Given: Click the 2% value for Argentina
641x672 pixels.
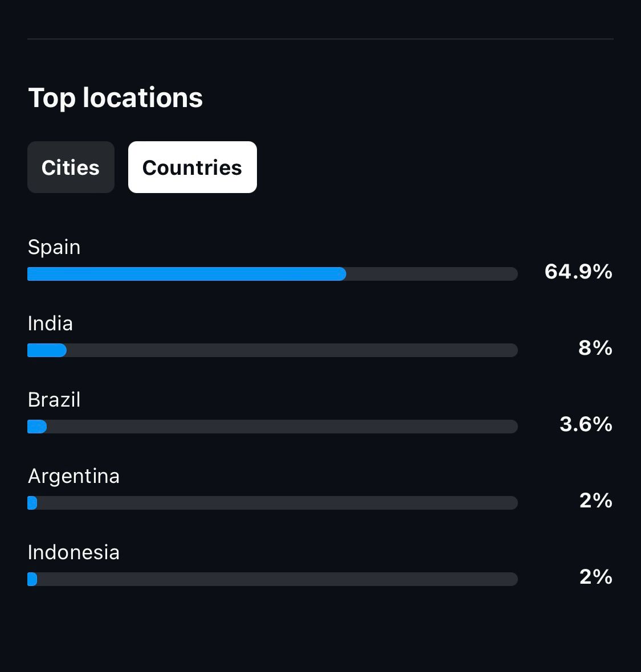Looking at the screenshot, I should click(595, 501).
